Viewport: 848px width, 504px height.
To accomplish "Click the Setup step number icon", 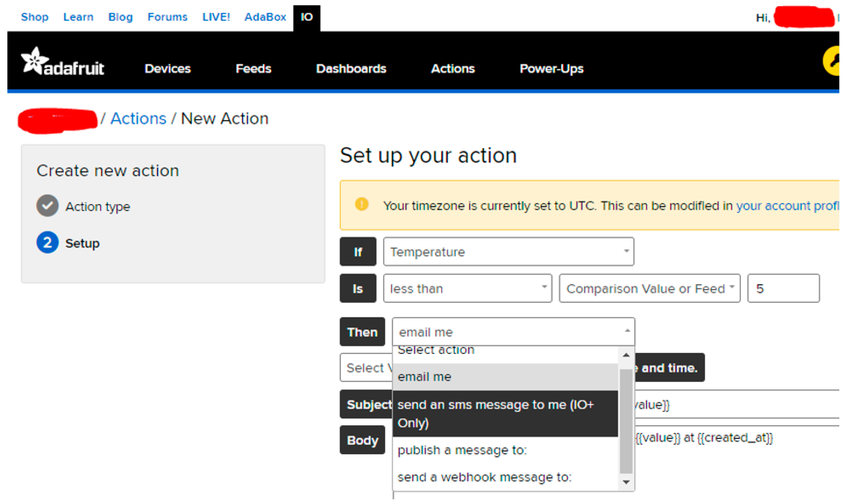I will click(x=47, y=242).
